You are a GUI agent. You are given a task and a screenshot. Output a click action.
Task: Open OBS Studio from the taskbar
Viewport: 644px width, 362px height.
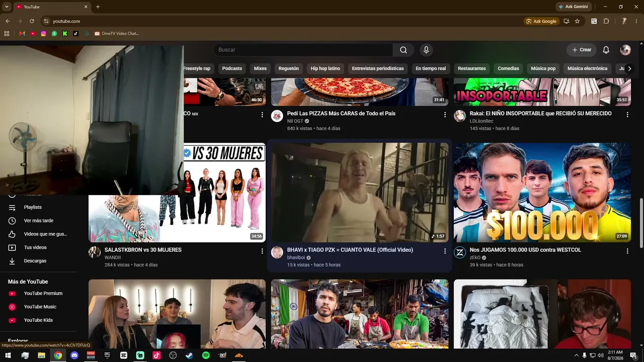coord(173,355)
